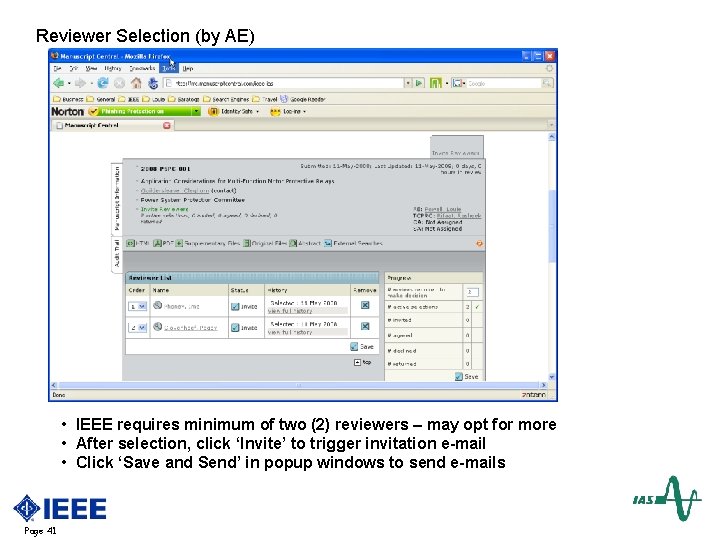Screen dimensions: 720x540
Task: Open the View menu
Action: [x=91, y=68]
